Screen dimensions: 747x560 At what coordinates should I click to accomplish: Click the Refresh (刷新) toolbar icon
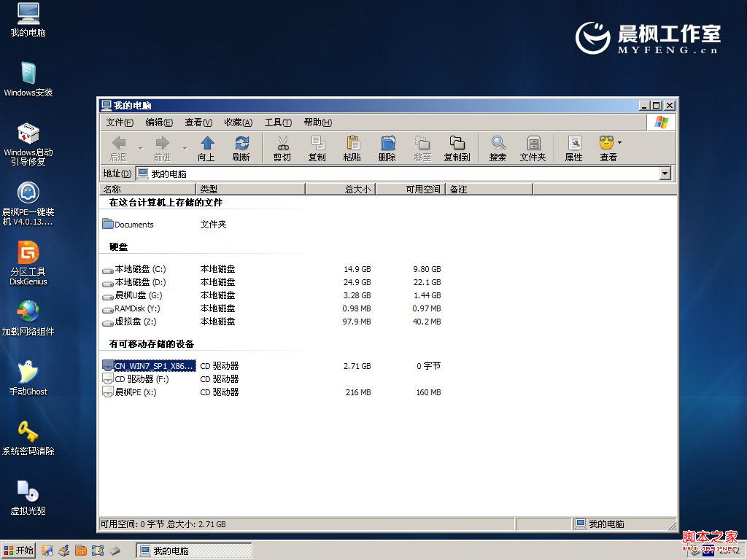[x=241, y=144]
